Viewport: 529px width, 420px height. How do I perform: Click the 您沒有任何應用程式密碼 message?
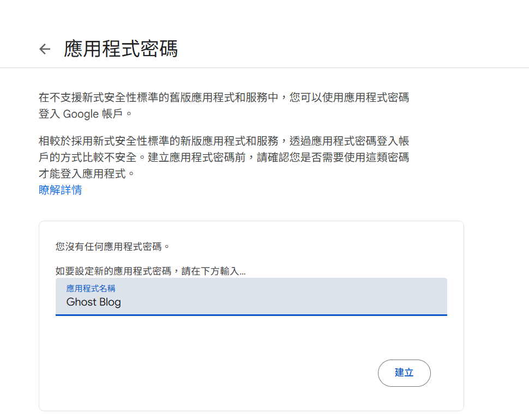tap(113, 246)
